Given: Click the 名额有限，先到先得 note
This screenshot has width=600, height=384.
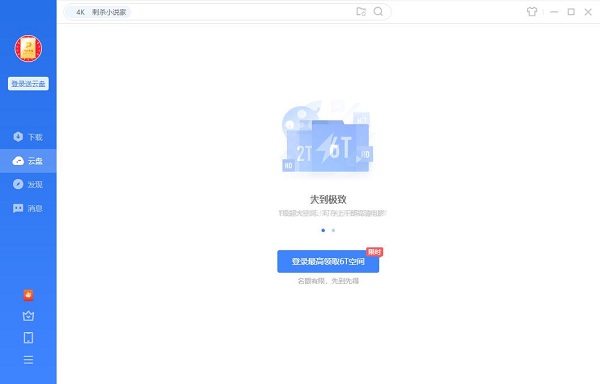Looking at the screenshot, I should click(x=328, y=281).
